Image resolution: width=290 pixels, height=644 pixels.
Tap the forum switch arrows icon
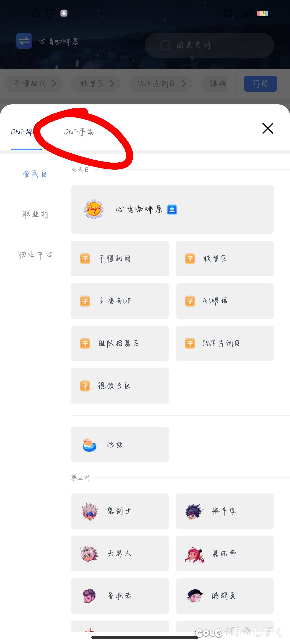24,41
